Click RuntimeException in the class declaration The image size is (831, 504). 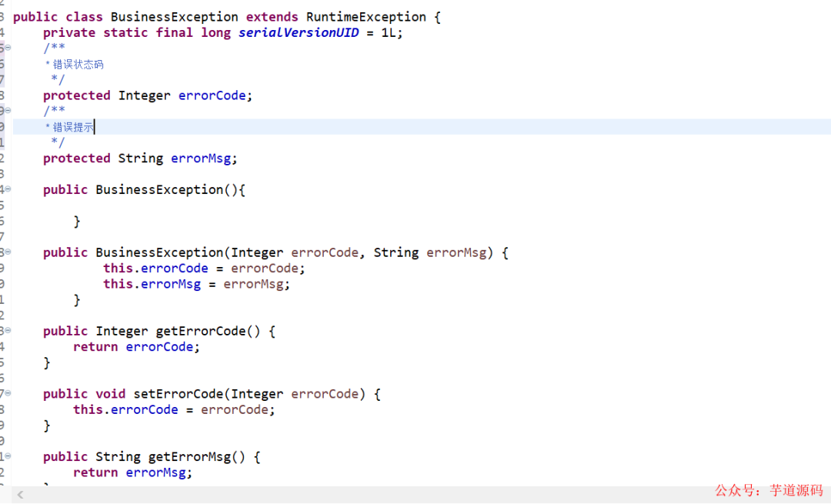tap(365, 17)
